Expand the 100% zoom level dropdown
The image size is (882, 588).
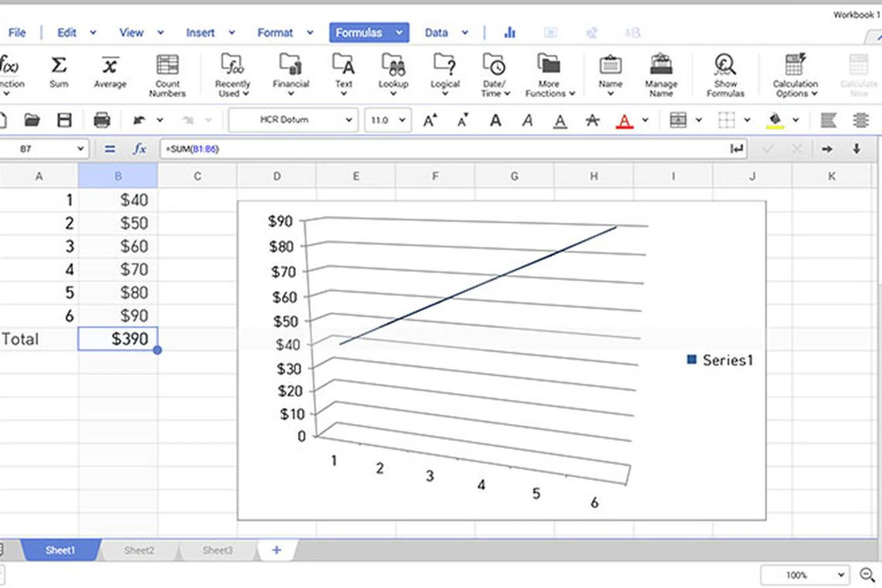click(840, 575)
